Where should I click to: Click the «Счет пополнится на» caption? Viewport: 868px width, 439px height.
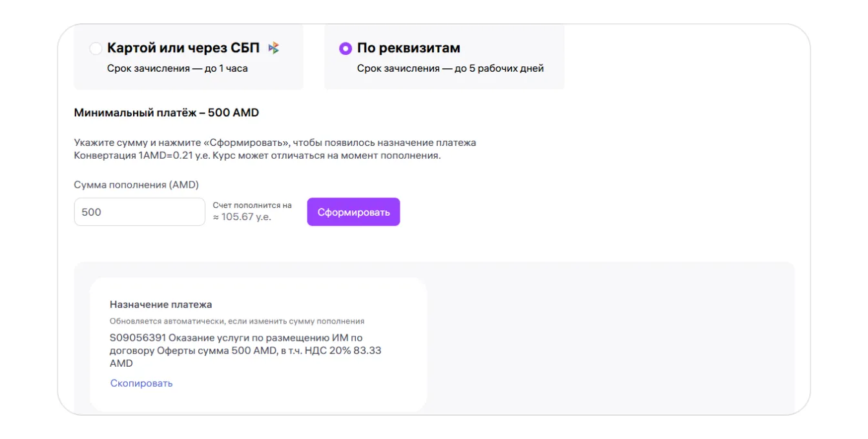pyautogui.click(x=253, y=205)
